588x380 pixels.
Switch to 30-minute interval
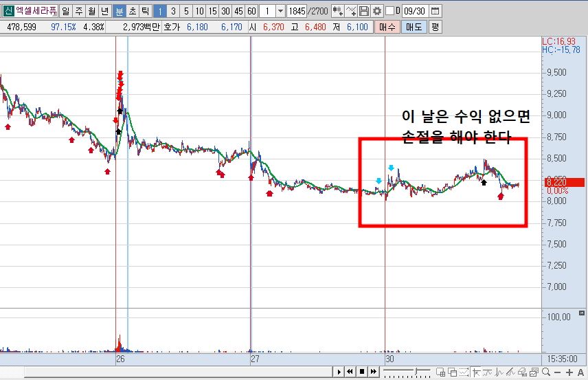coord(226,11)
